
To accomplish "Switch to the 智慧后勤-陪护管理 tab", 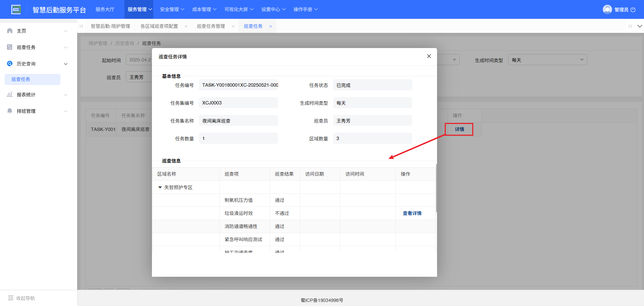I will [x=110, y=26].
